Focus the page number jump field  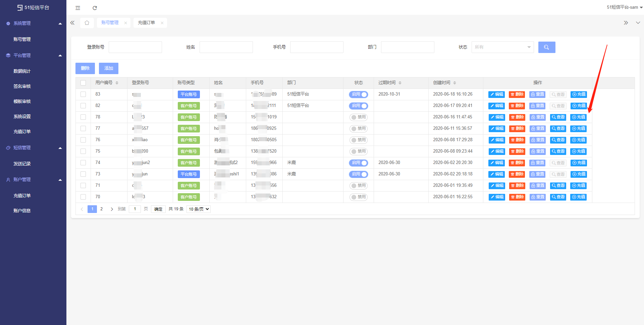(135, 209)
